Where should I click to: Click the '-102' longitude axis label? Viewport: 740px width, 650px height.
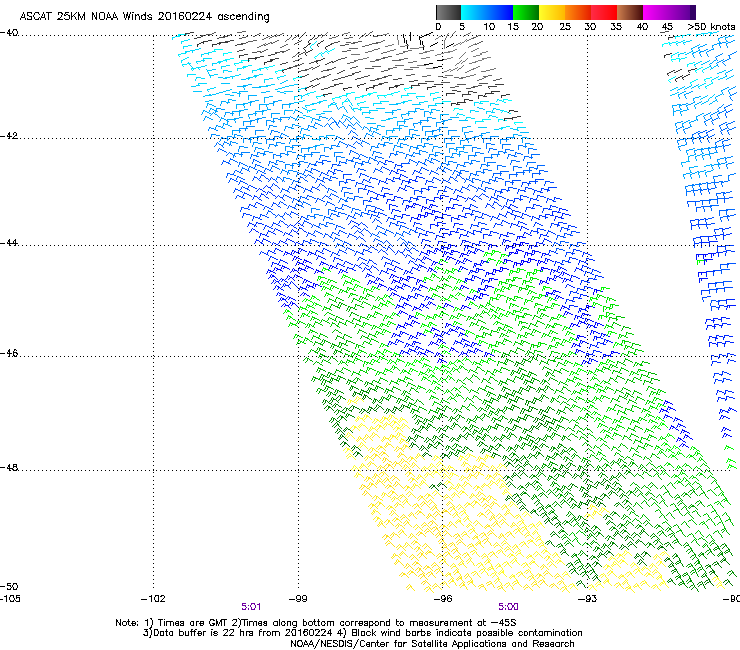coord(153,599)
